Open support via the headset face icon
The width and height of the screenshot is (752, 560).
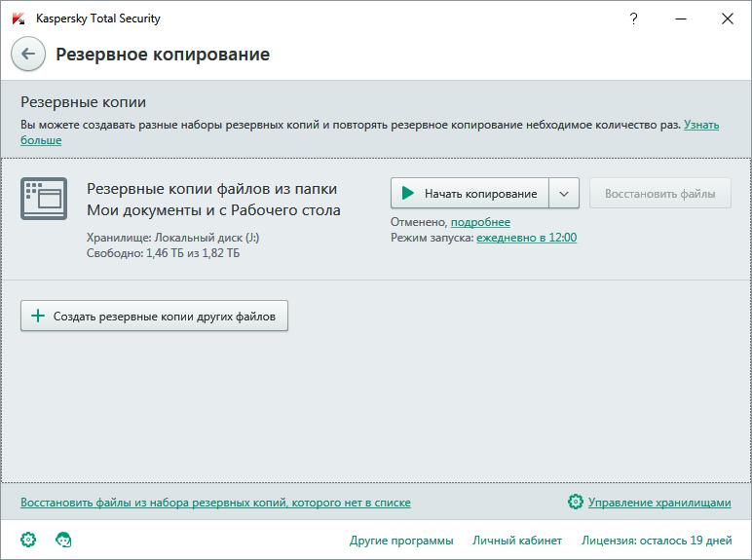pyautogui.click(x=63, y=540)
